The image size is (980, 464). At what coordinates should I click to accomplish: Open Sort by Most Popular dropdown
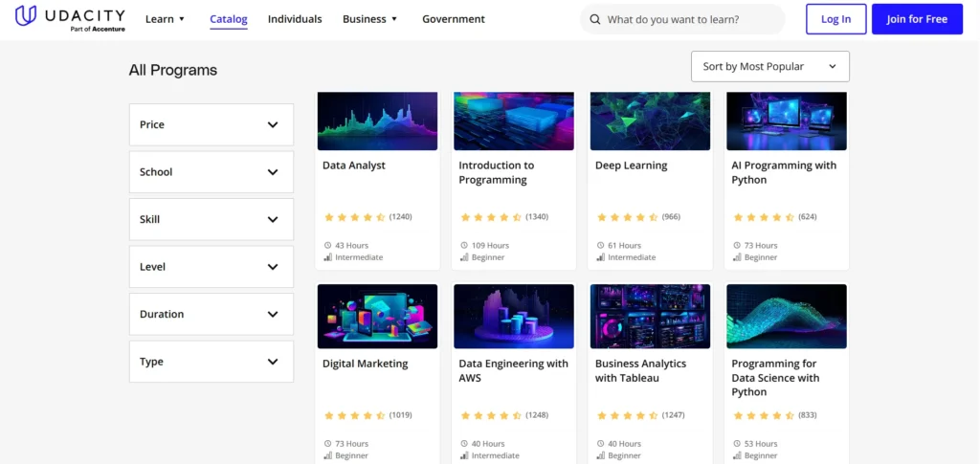coord(769,67)
